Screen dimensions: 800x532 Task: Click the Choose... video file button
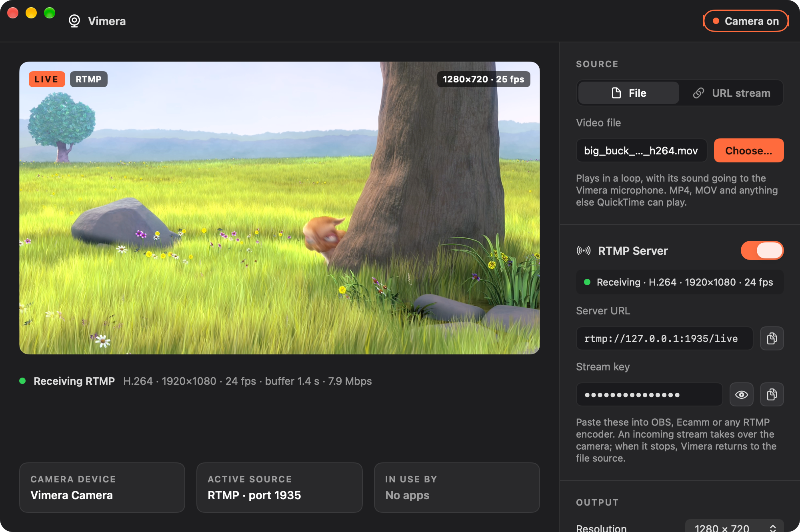748,150
